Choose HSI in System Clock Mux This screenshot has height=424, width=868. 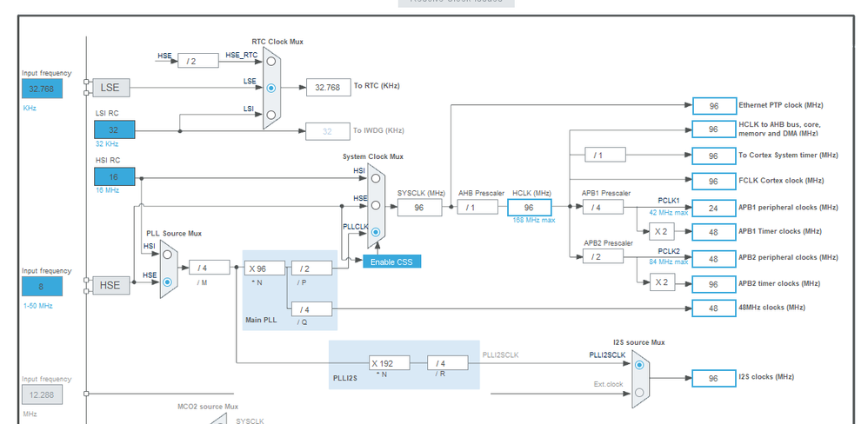pyautogui.click(x=376, y=178)
